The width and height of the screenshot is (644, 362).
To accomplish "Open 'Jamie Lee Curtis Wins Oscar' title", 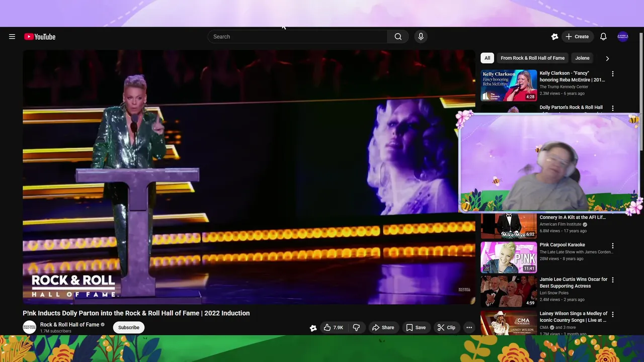I will pyautogui.click(x=574, y=283).
